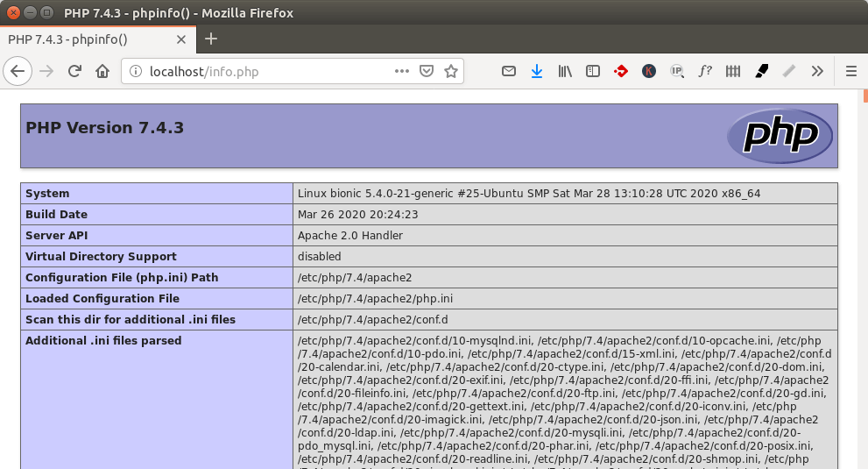868x469 pixels.
Task: Click the IP lookup extension icon
Action: click(677, 71)
